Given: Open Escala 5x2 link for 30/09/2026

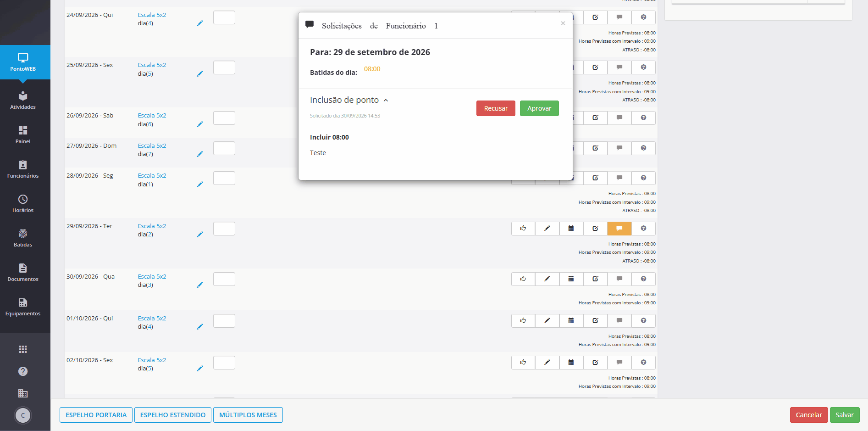Looking at the screenshot, I should 152,277.
